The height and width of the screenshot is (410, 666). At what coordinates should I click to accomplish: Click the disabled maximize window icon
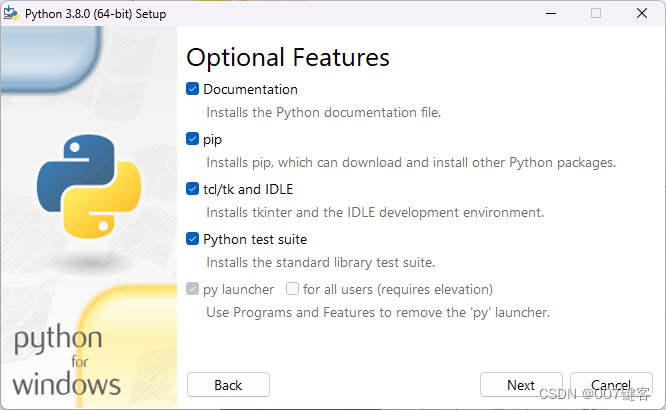[x=596, y=14]
